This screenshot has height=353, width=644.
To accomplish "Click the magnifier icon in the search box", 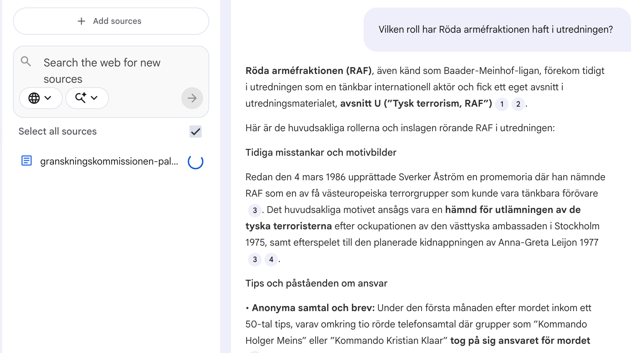I will click(x=26, y=61).
